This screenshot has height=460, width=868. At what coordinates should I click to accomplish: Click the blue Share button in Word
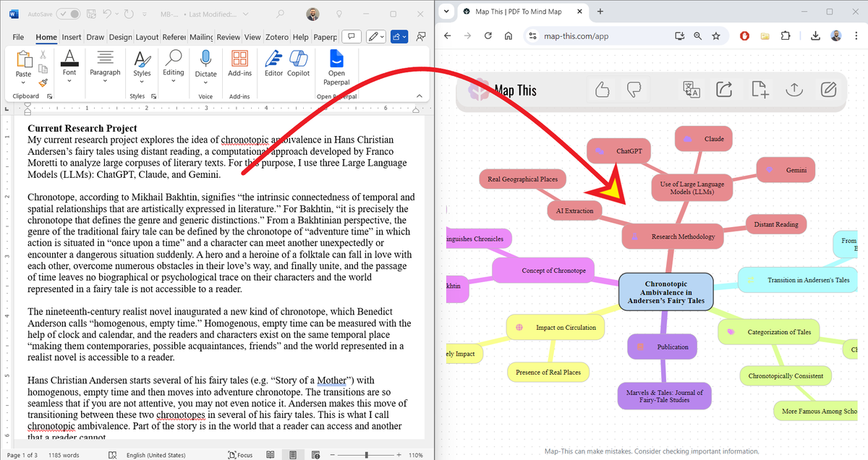(399, 36)
